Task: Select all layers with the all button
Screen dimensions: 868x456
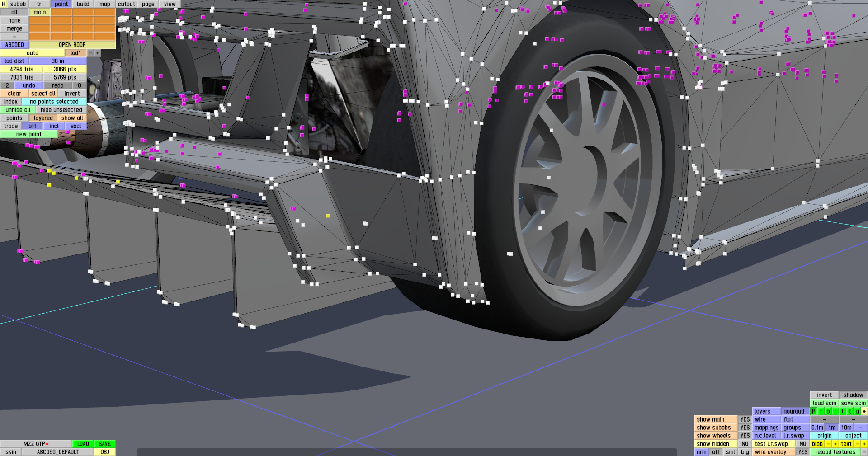Action: [x=14, y=12]
